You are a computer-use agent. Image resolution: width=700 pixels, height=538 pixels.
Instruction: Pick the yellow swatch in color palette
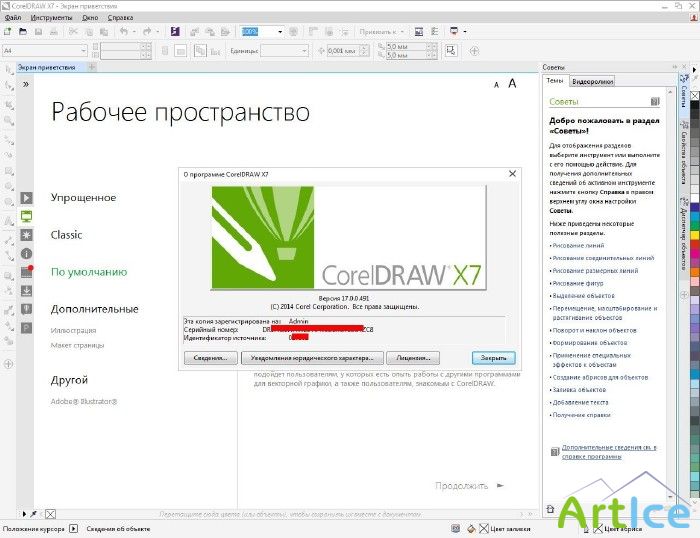click(695, 235)
